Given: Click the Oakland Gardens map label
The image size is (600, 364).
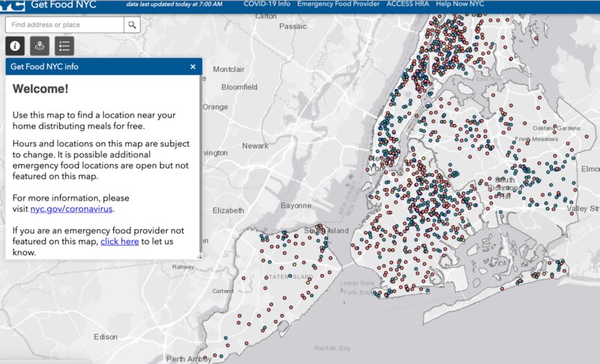Looking at the screenshot, I should (x=556, y=128).
